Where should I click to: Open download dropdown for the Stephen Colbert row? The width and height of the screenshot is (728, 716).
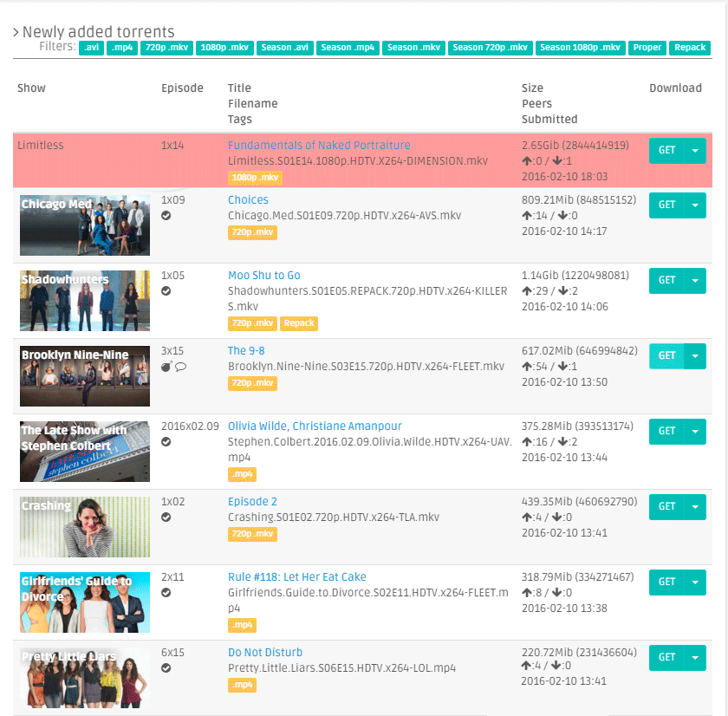(695, 432)
